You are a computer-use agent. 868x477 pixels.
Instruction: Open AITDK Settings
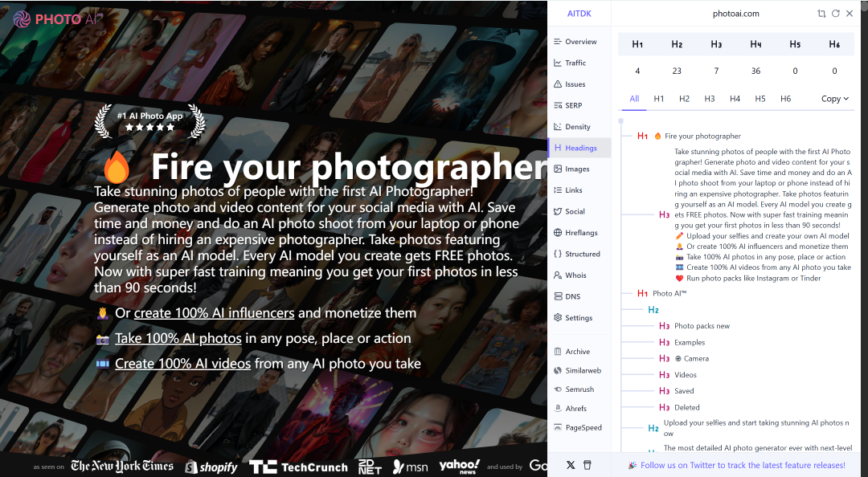(573, 318)
